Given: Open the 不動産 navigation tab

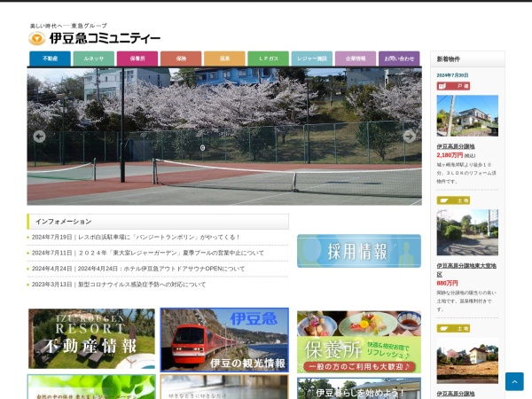Looking at the screenshot, I should tap(50, 59).
